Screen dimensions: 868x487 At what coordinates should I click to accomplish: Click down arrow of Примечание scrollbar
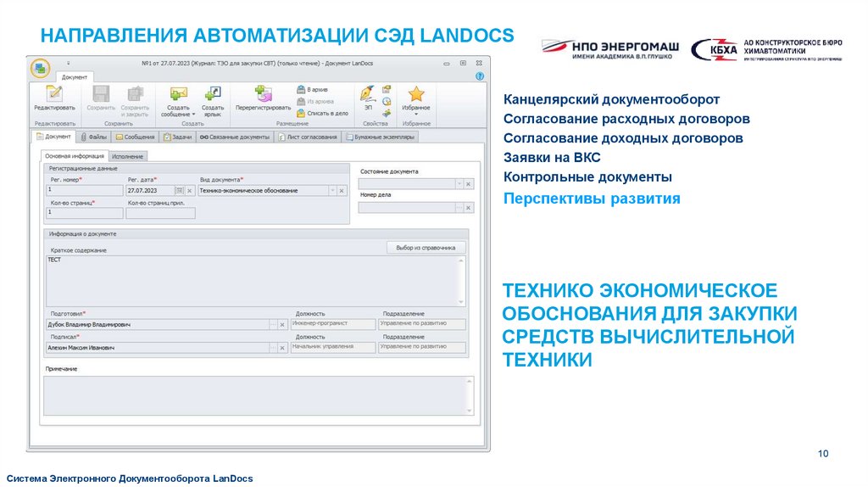click(470, 411)
